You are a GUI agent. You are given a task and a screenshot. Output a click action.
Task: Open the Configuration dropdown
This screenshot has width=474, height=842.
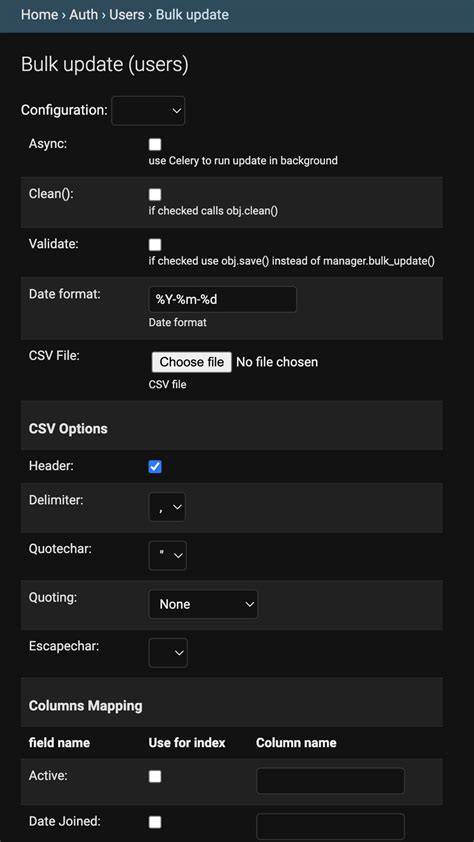(148, 111)
